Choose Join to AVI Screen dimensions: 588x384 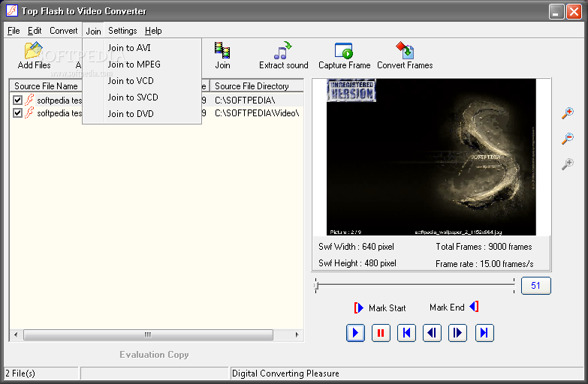pos(142,48)
